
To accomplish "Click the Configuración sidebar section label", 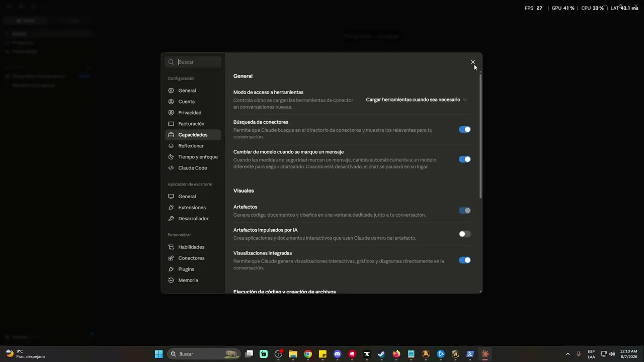I will tap(181, 78).
